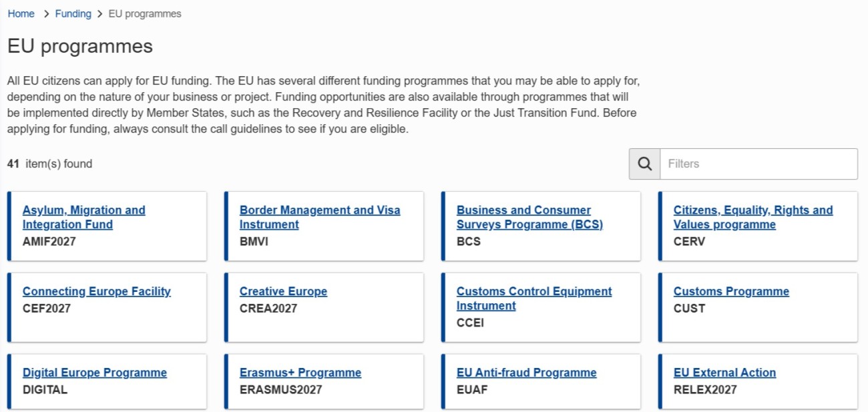Viewport: 868px width, 412px height.
Task: Select the Customs Programme link
Action: click(x=731, y=291)
